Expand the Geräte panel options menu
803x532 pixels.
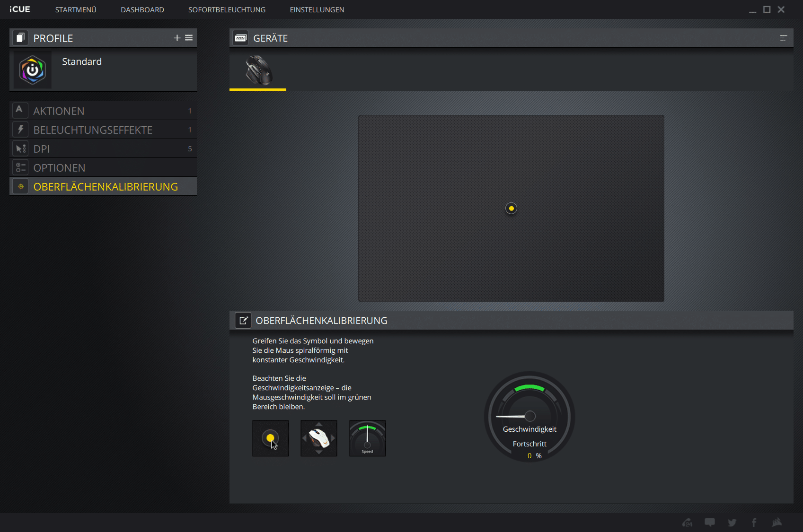(783, 38)
